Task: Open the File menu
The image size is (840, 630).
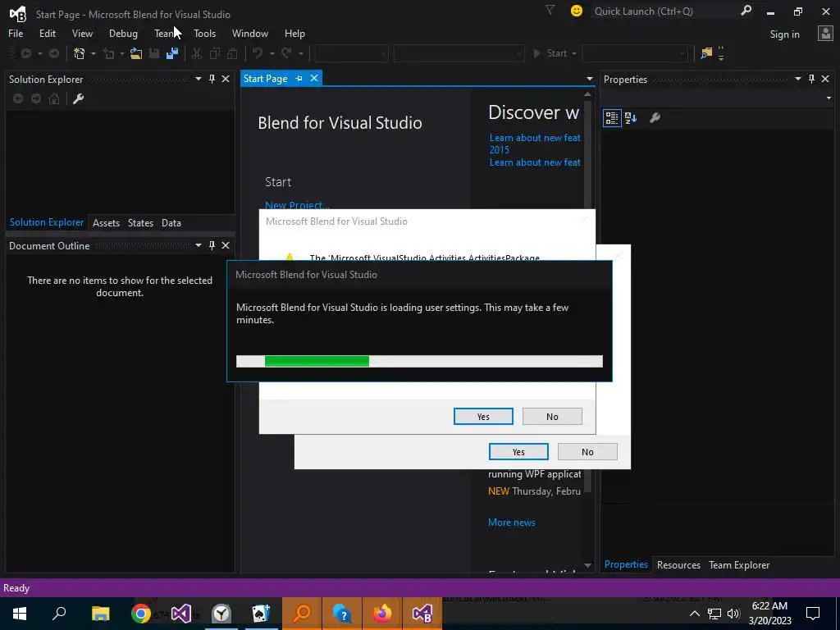Action: [16, 34]
